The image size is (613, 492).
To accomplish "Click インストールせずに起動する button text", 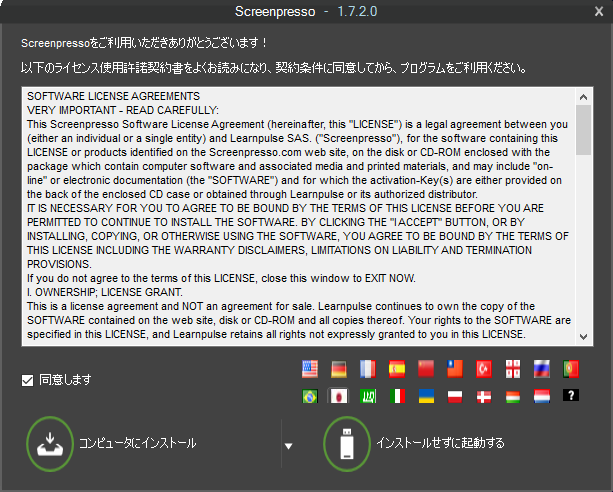I will coord(441,443).
